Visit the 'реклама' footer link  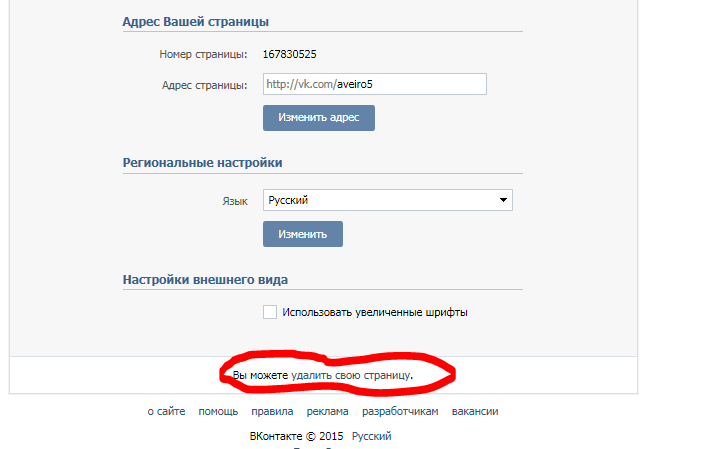327,411
